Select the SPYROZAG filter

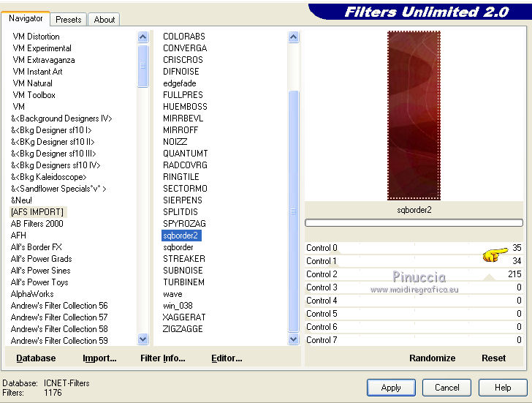coord(185,224)
